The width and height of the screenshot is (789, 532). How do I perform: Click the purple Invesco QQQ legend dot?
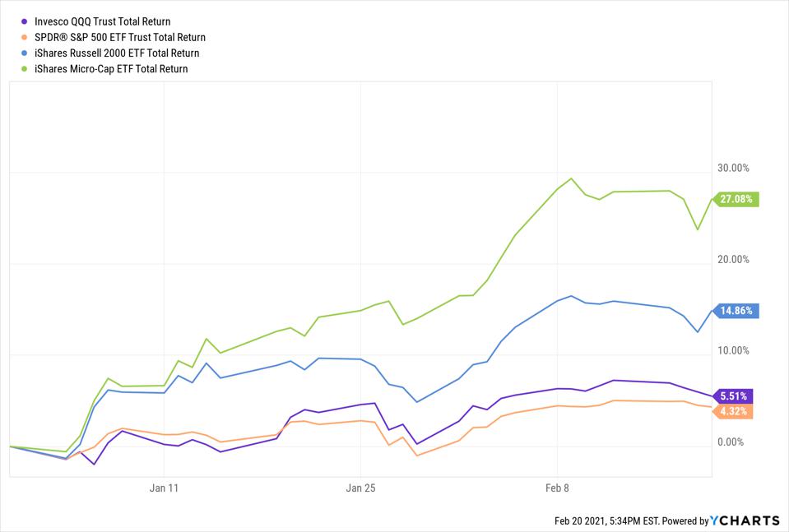point(24,21)
